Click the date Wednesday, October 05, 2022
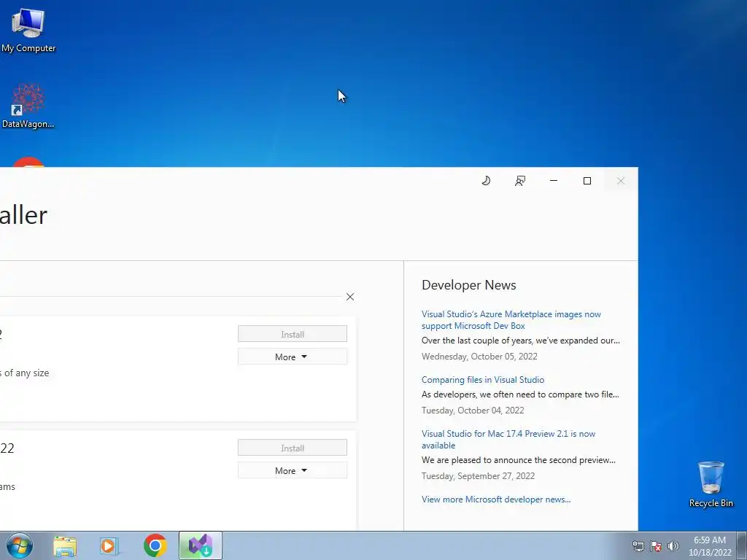Screen dimensions: 747x560 [x=479, y=356]
